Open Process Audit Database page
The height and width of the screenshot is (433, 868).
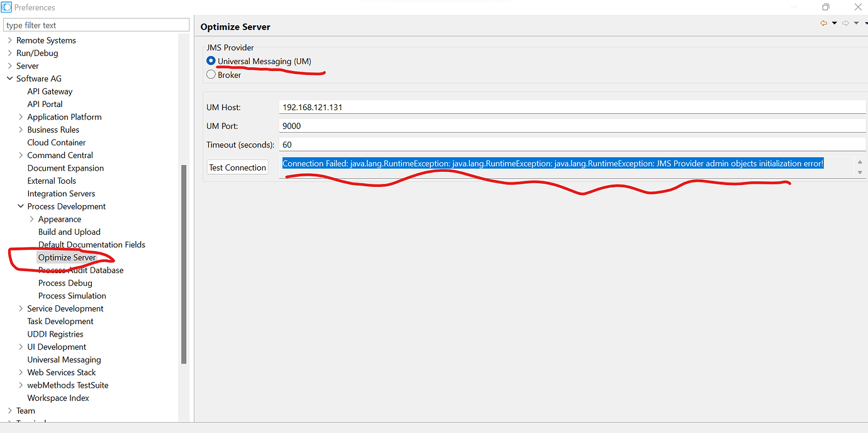pos(81,270)
